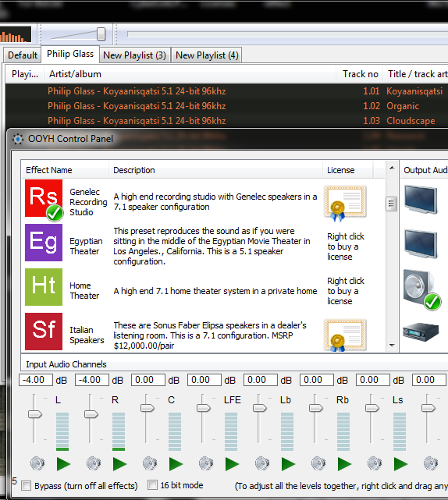
Task: Click Egyptian Theater 'Right click to buy a license'
Action: 346,247
